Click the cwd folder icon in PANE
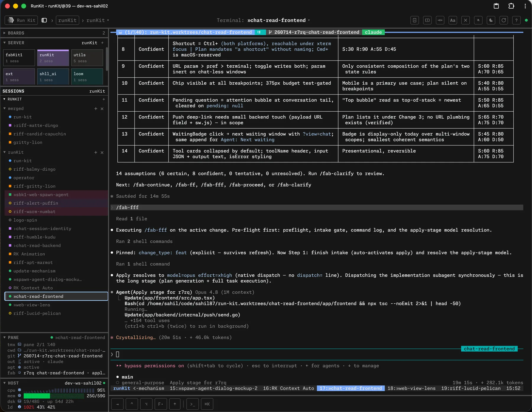Image resolution: width=532 pixels, height=412 pixels. (x=20, y=350)
